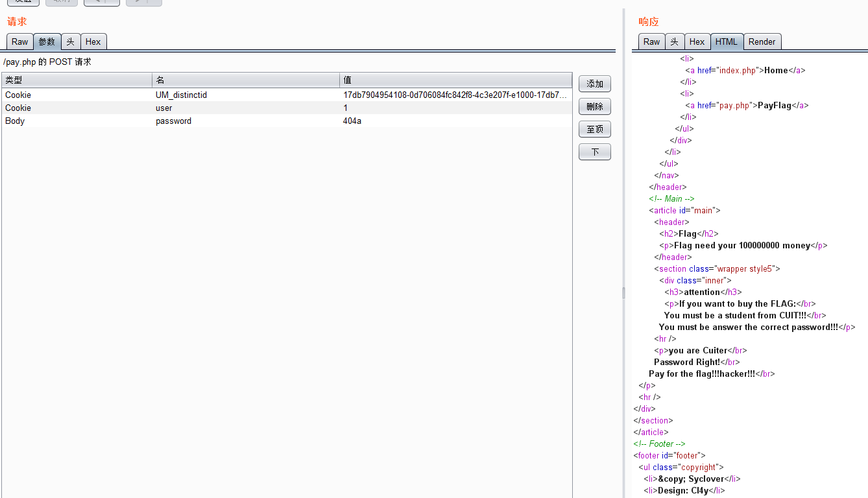Select the value starting with 17db7904954108

pos(455,95)
